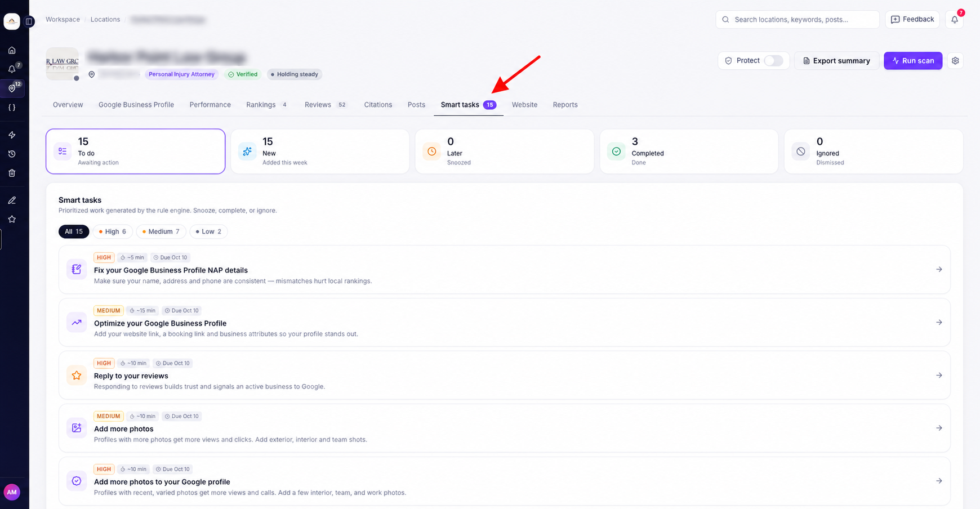Viewport: 980px width, 509px height.
Task: Switch to the Overview tab
Action: (68, 105)
